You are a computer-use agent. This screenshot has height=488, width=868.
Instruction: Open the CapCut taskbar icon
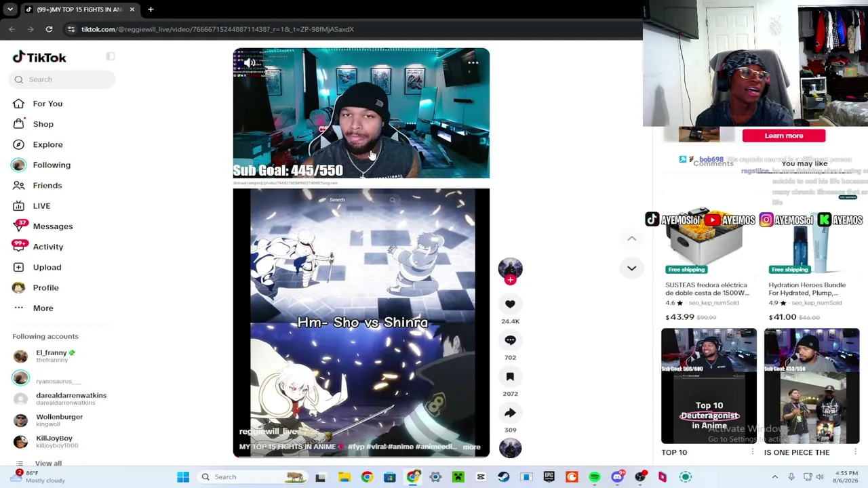coord(480,477)
